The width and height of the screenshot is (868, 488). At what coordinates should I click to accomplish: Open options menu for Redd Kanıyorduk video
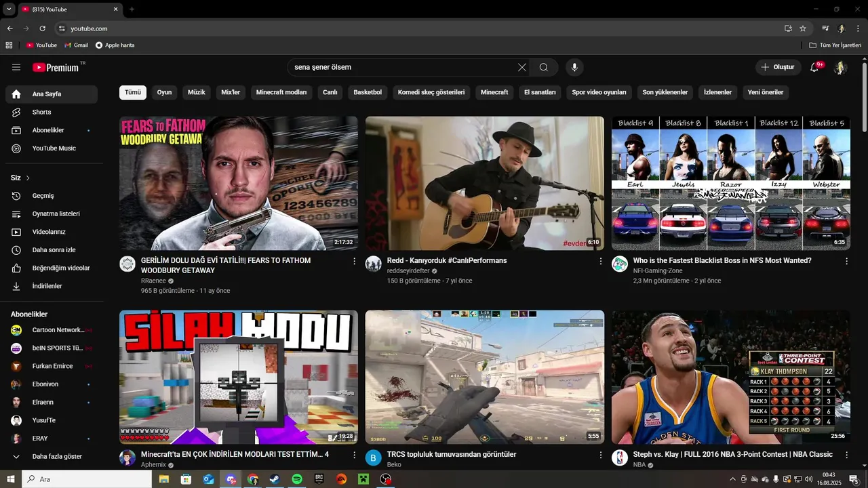pos(600,261)
